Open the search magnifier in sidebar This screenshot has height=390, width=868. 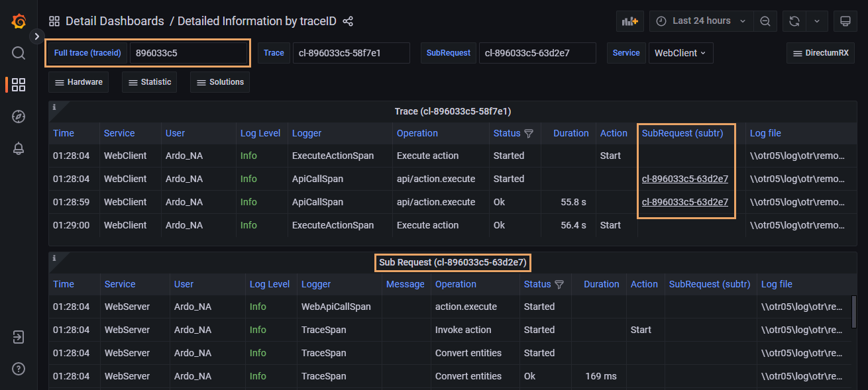pyautogui.click(x=19, y=53)
